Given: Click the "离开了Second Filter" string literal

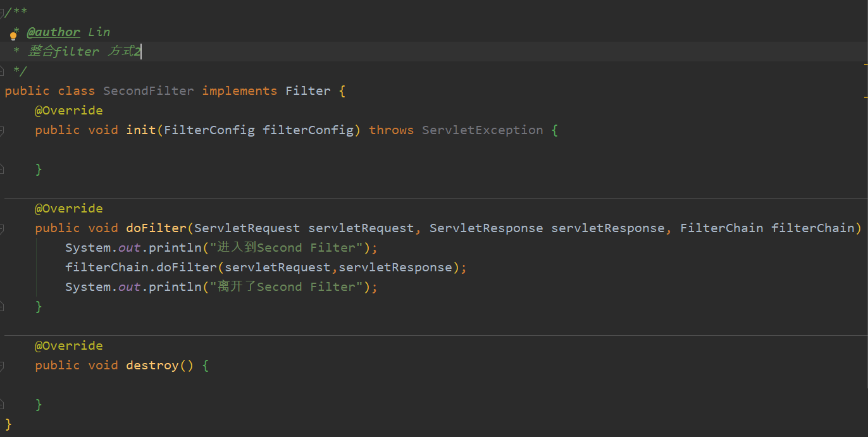Looking at the screenshot, I should click(285, 287).
